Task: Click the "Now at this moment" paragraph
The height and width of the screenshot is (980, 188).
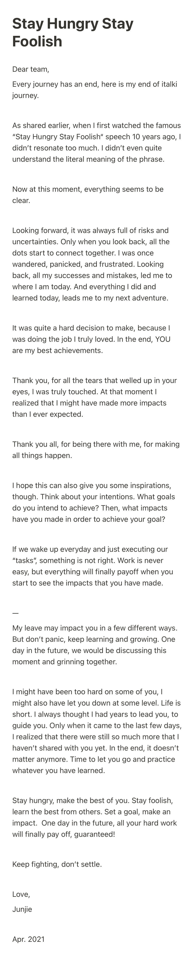Action: [87, 195]
